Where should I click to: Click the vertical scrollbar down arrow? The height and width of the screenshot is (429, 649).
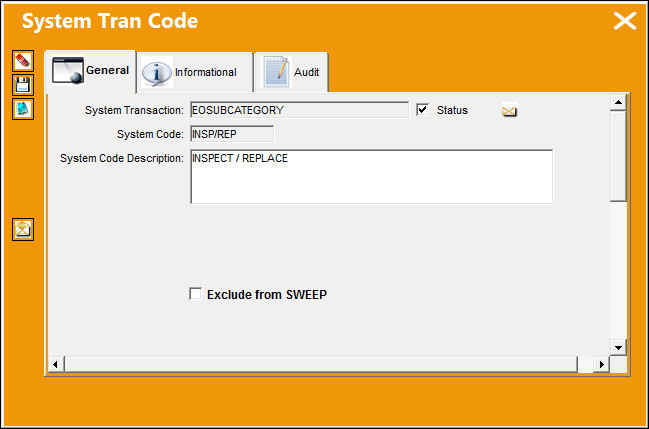pos(618,347)
